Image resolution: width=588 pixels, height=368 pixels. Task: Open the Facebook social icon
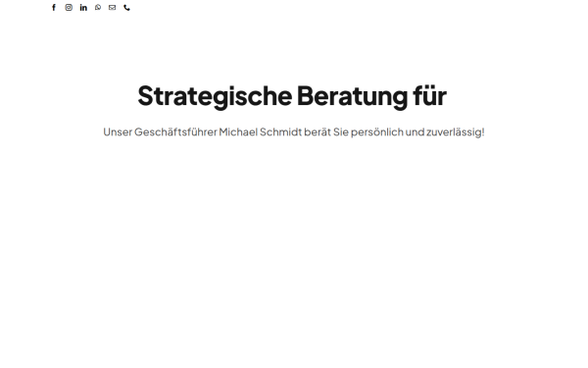coord(54,8)
